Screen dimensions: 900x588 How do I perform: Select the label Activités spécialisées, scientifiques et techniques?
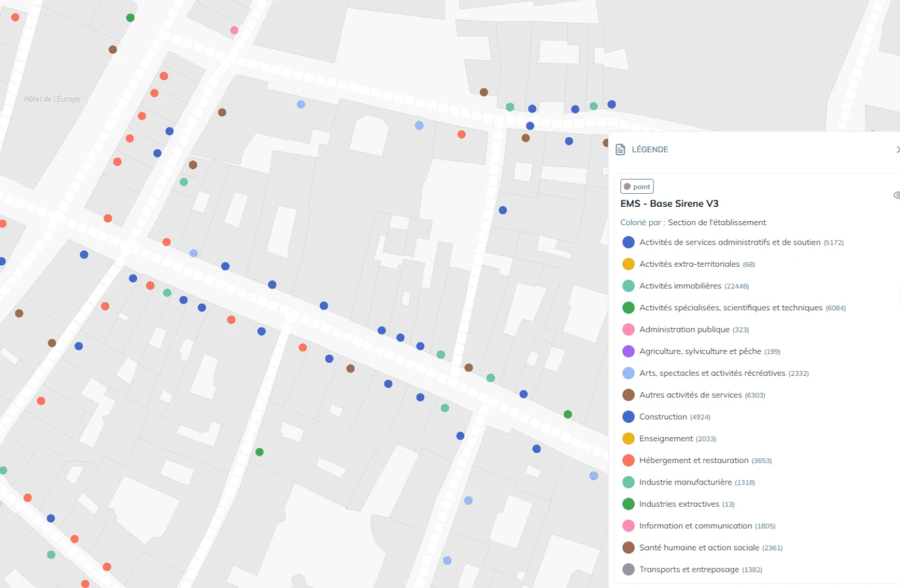point(731,308)
